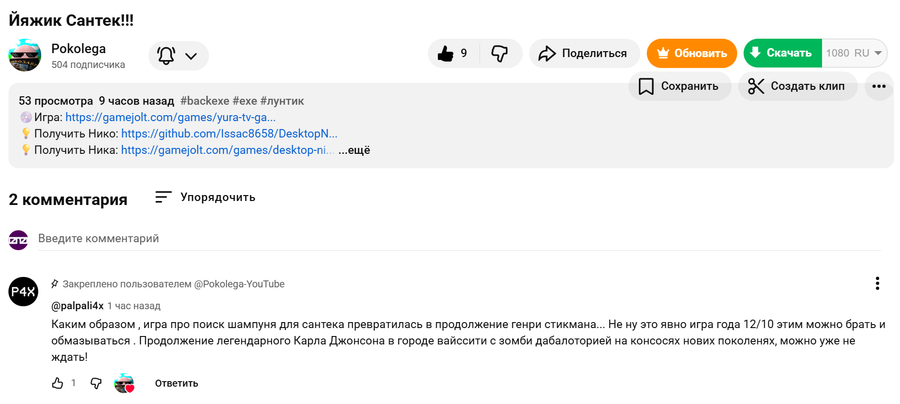Reply to the comment via Ответить
Viewport: 900px width, 404px height.
176,383
